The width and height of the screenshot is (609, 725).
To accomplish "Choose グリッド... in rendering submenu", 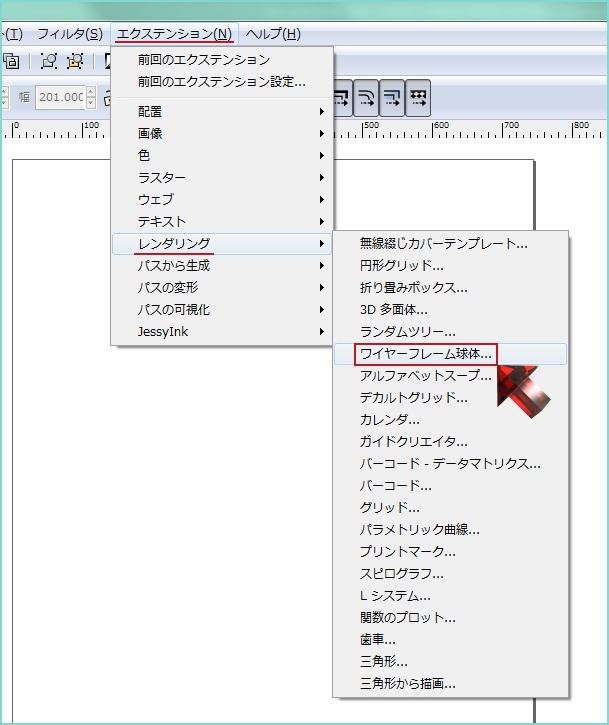I will 450,508.
